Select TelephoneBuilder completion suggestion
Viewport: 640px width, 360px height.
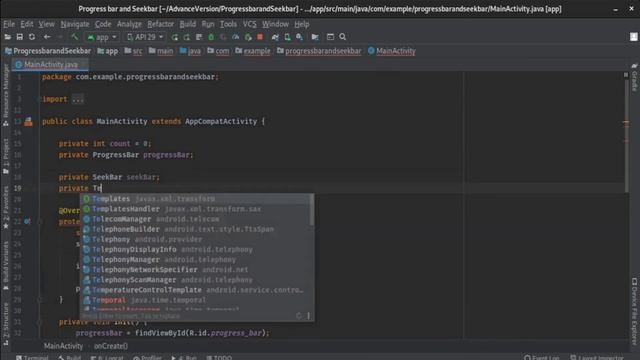196,229
